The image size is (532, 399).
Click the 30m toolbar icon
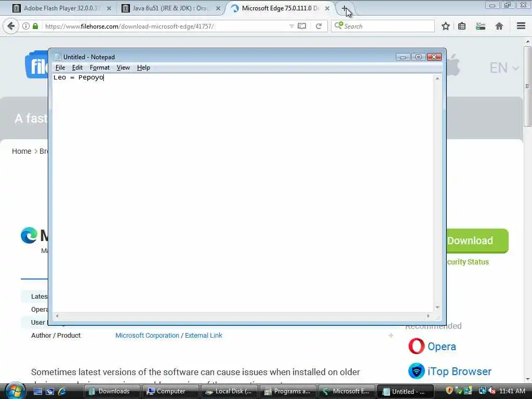point(481,26)
